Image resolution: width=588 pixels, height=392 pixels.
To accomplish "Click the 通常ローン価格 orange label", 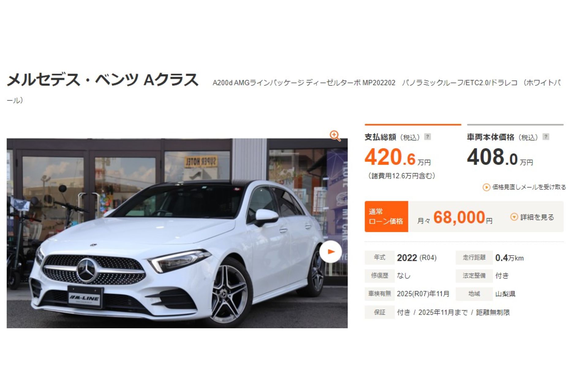I will tap(386, 216).
